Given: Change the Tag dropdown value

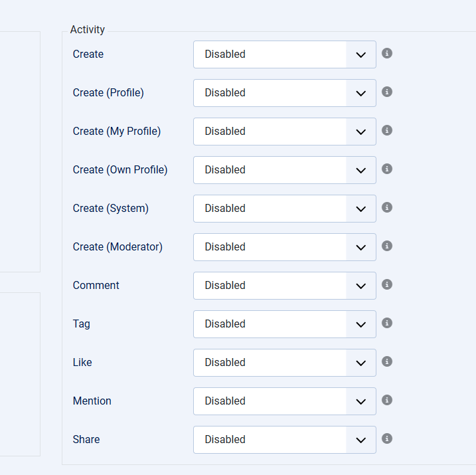Looking at the screenshot, I should click(x=285, y=324).
